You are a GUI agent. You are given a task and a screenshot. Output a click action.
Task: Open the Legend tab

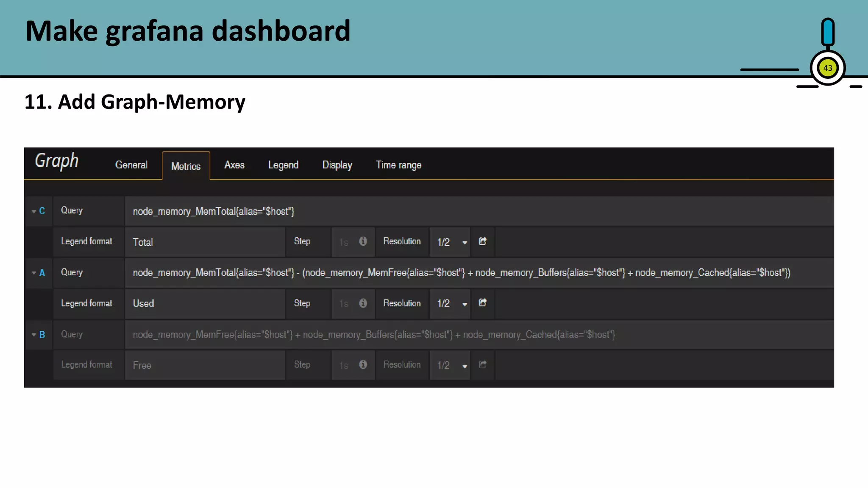point(283,165)
